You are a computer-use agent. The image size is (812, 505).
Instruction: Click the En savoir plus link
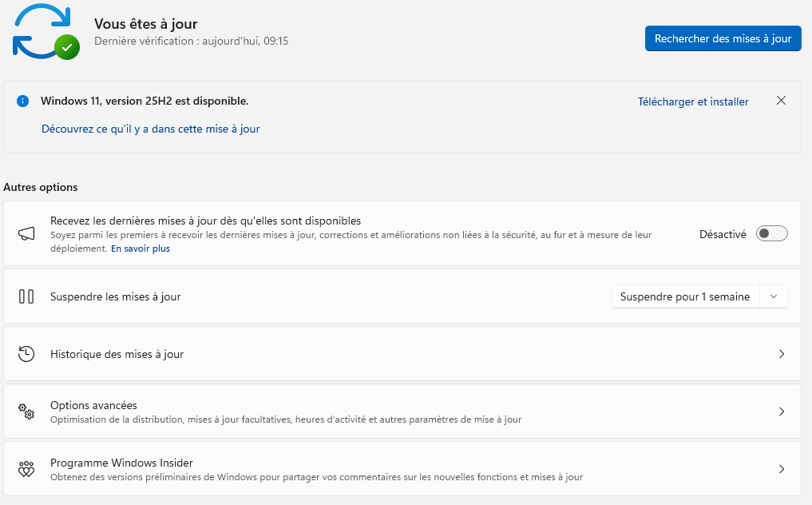click(141, 249)
